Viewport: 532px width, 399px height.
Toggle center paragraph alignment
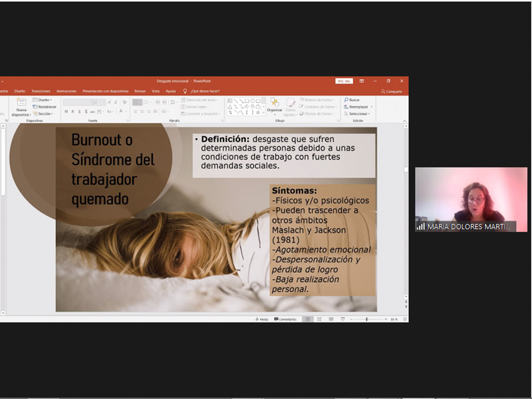pyautogui.click(x=142, y=112)
